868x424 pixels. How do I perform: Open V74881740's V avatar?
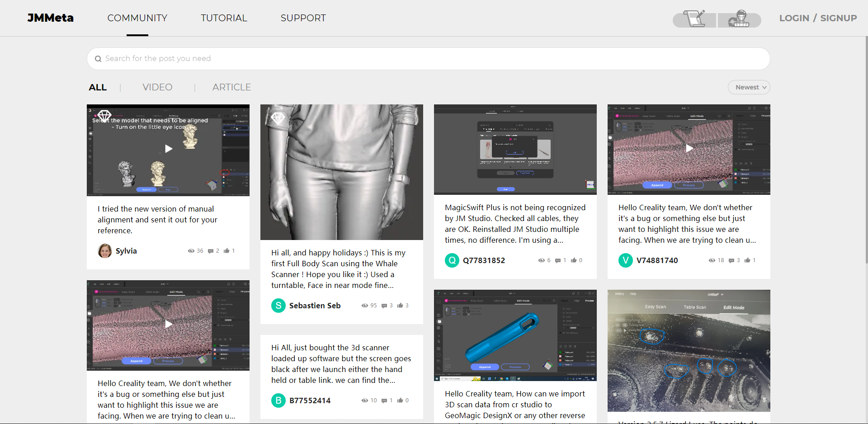[x=626, y=260]
